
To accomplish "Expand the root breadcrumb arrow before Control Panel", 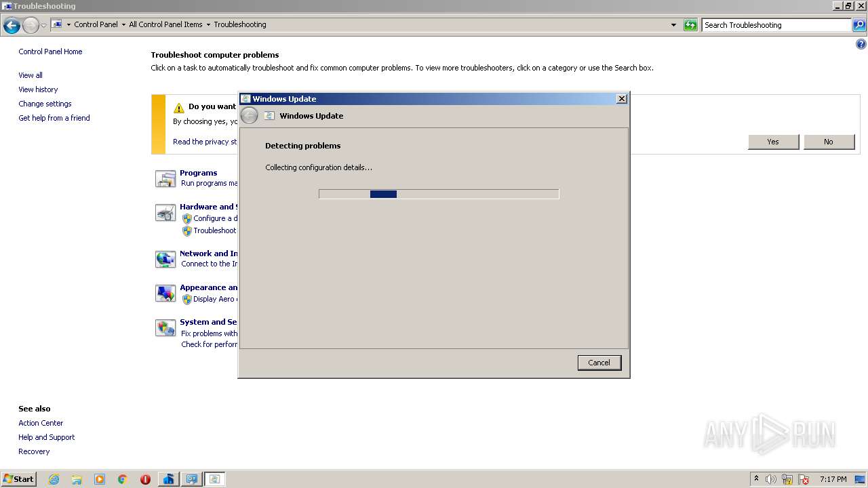I will pyautogui.click(x=68, y=24).
